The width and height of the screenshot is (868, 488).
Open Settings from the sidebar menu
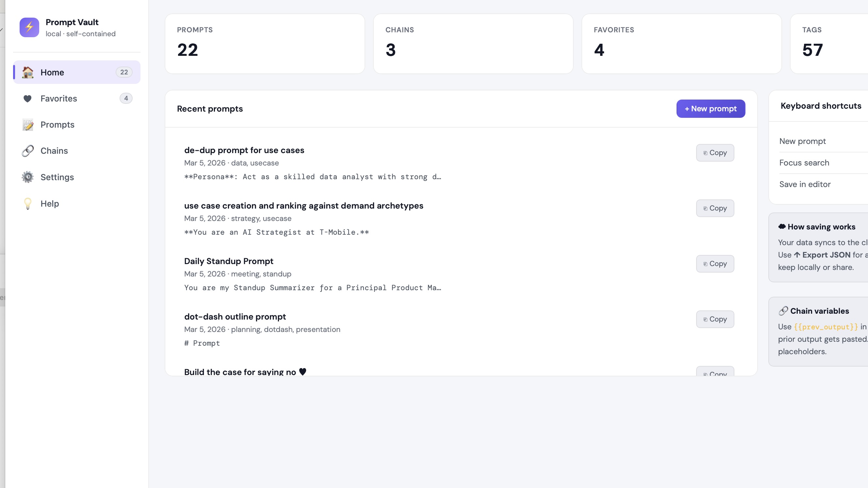(57, 177)
